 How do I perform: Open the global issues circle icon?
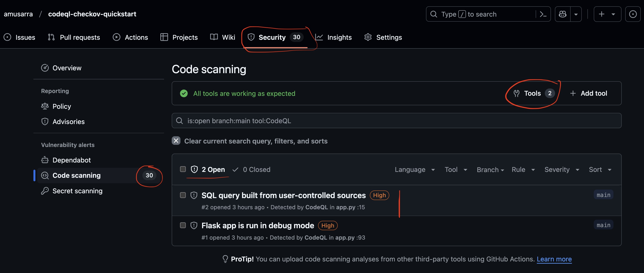[x=633, y=14]
